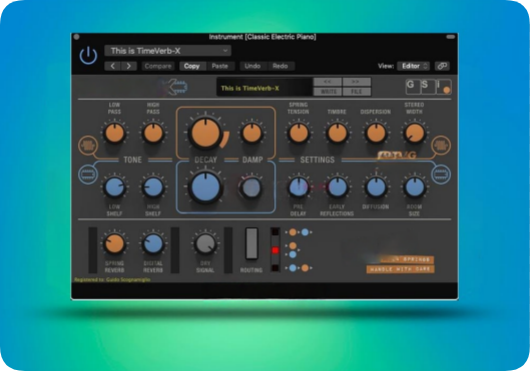The image size is (530, 371).
Task: Click the Timbre knob
Action: tap(337, 133)
